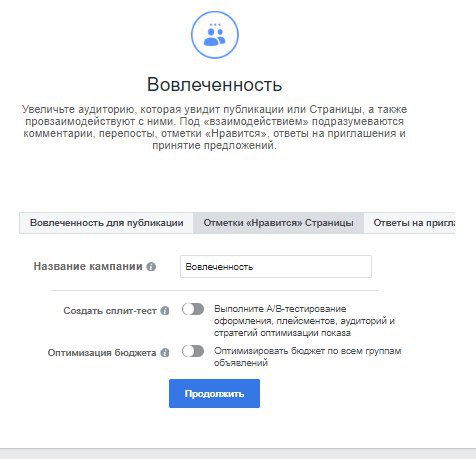
Task: Click the Вовлеченность heading text
Action: pyautogui.click(x=214, y=84)
